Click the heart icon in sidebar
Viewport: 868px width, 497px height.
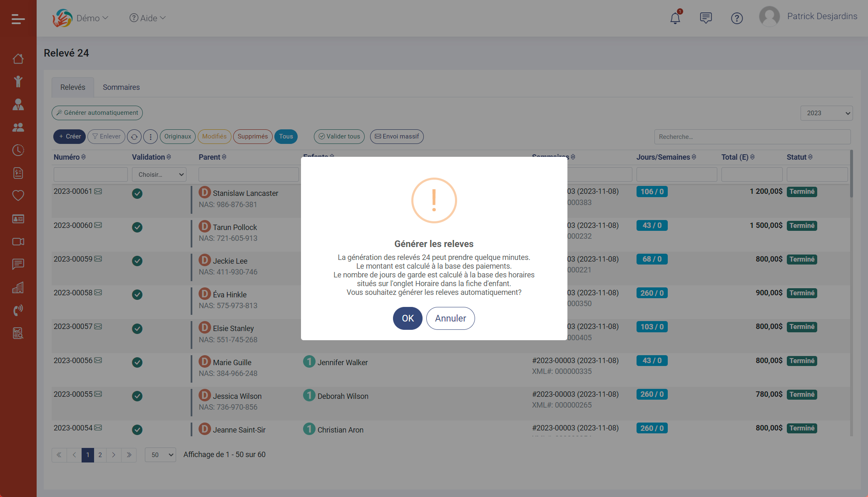pos(18,195)
